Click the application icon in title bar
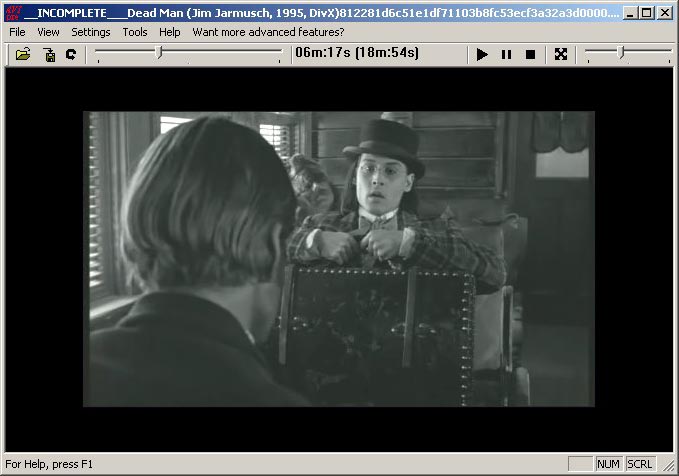The image size is (679, 476). tap(13, 13)
